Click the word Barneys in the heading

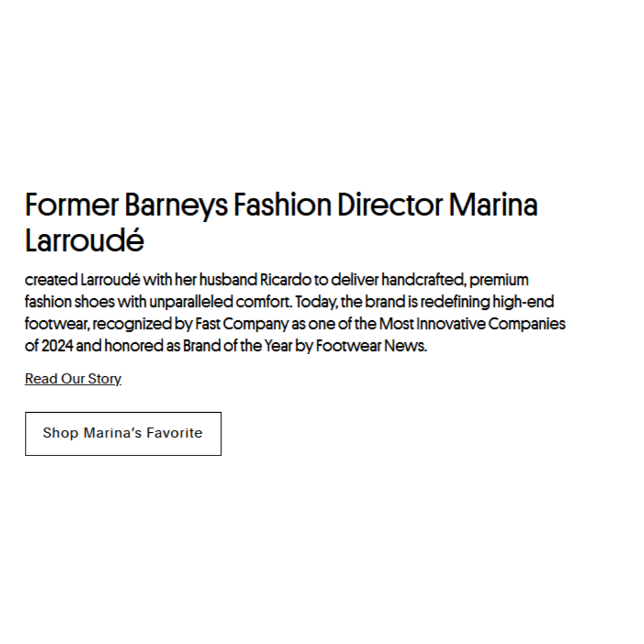tap(176, 205)
